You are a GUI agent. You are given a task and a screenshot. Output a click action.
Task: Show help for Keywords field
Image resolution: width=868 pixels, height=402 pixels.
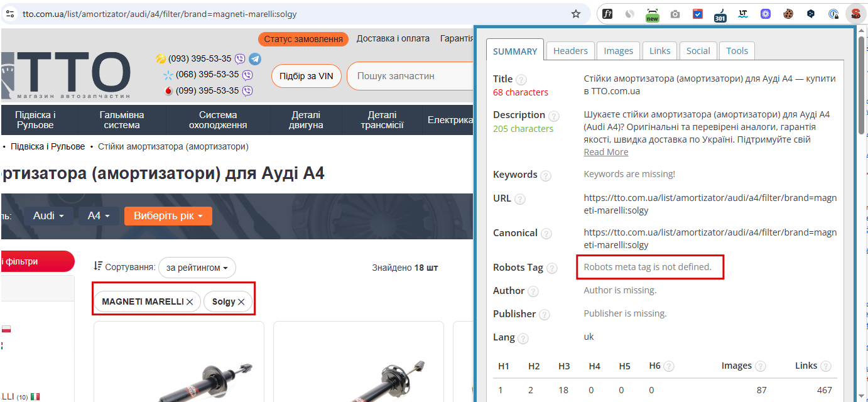tap(546, 176)
